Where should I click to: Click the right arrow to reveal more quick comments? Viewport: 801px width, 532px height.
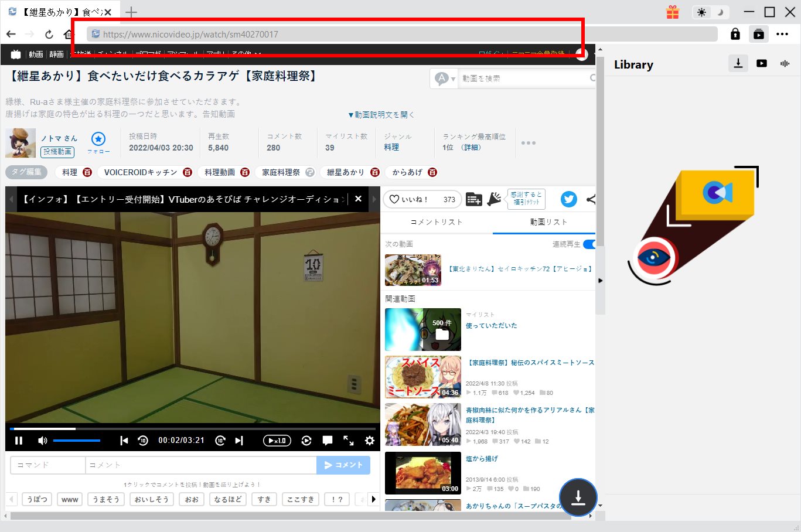(x=374, y=499)
